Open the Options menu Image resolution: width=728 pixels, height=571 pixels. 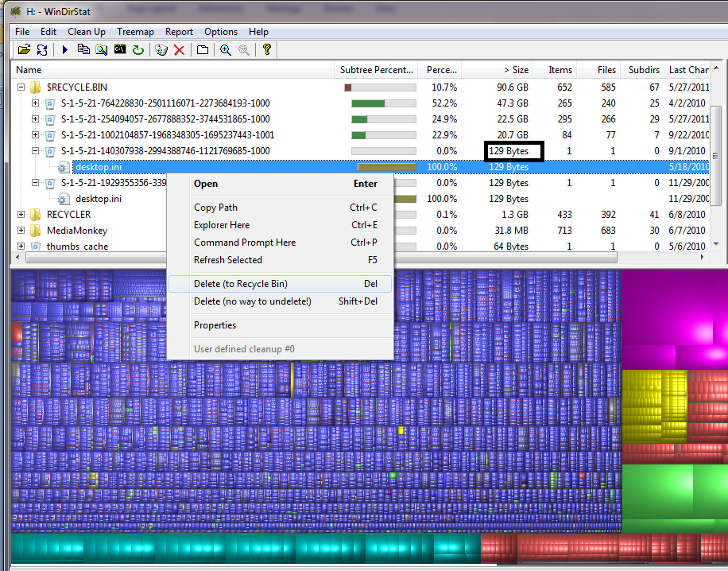click(220, 32)
